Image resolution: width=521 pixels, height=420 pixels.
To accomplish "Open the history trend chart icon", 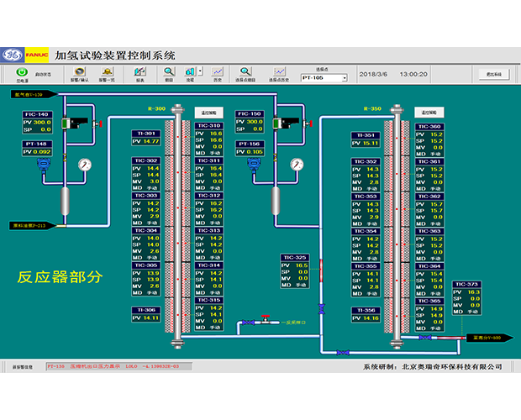I will point(218,71).
